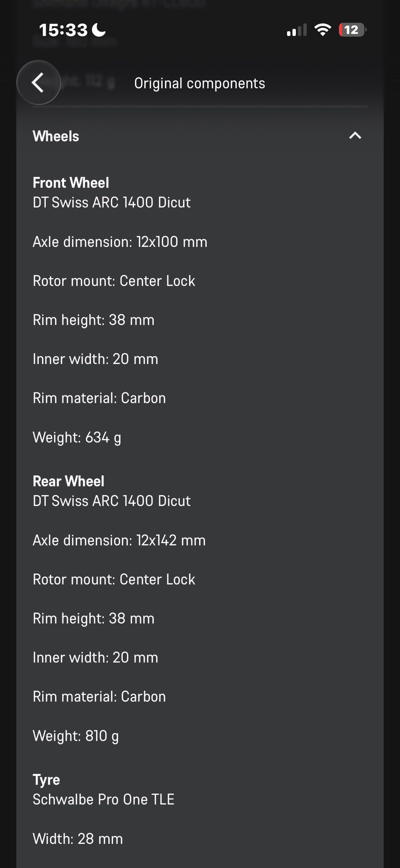Tap the Wheels section header
The width and height of the screenshot is (400, 868).
point(56,136)
